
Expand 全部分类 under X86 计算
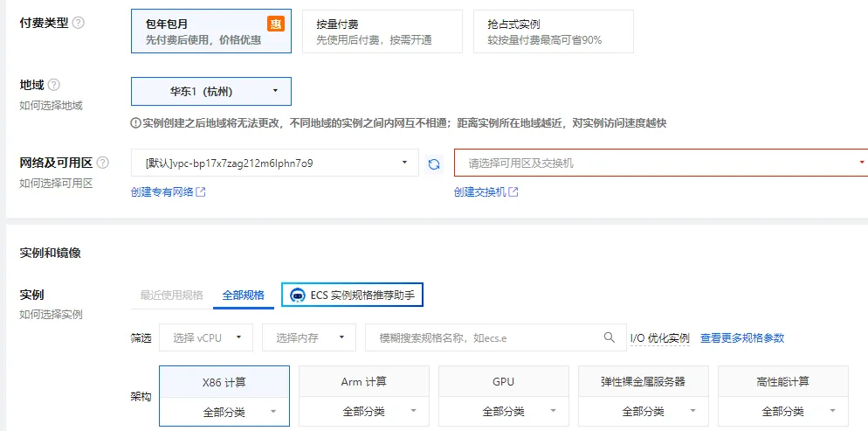224,412
